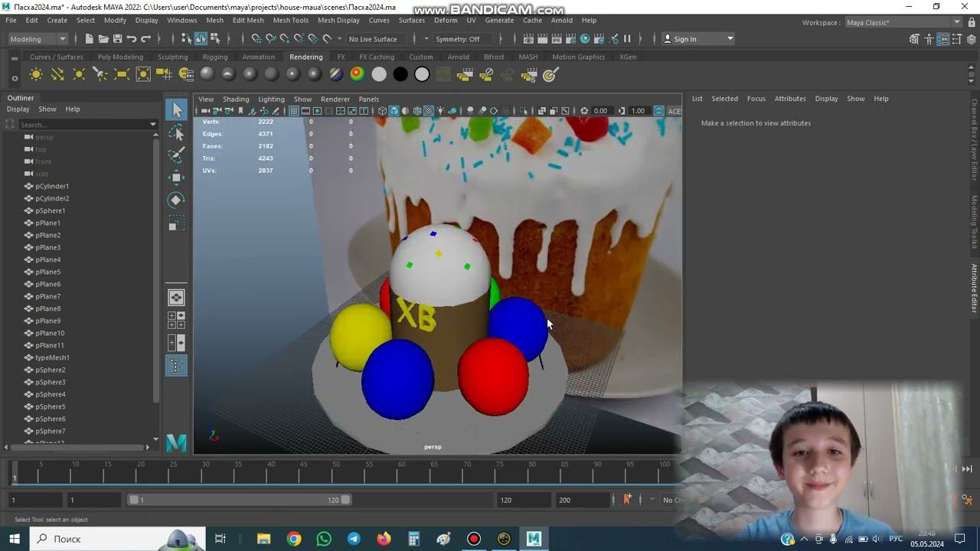
Task: Toggle select by object type mode
Action: [201, 39]
